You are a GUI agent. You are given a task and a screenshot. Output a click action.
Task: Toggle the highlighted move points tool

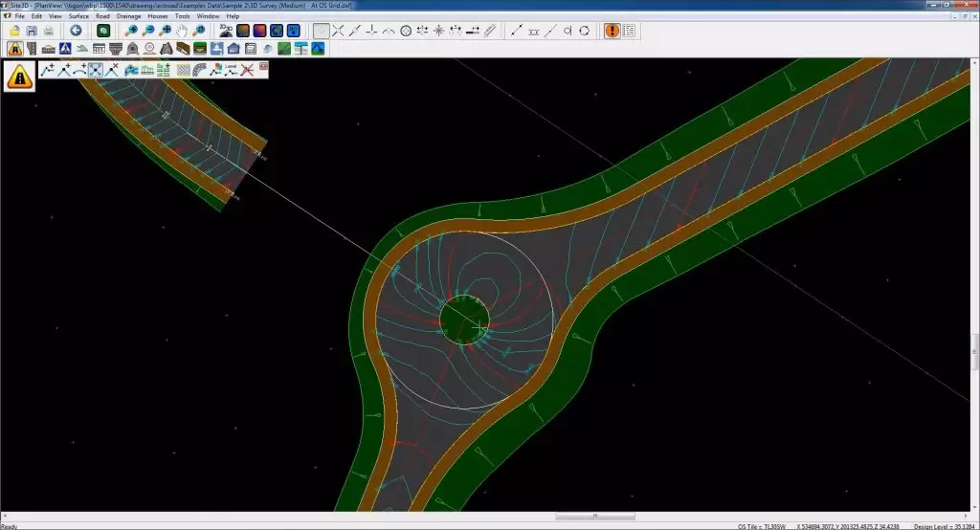[x=97, y=69]
